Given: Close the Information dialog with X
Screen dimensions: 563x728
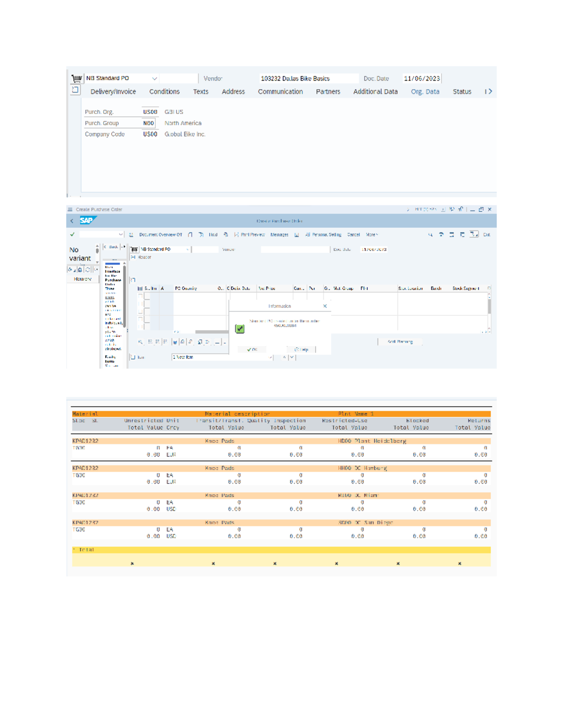Looking at the screenshot, I should 325,306.
